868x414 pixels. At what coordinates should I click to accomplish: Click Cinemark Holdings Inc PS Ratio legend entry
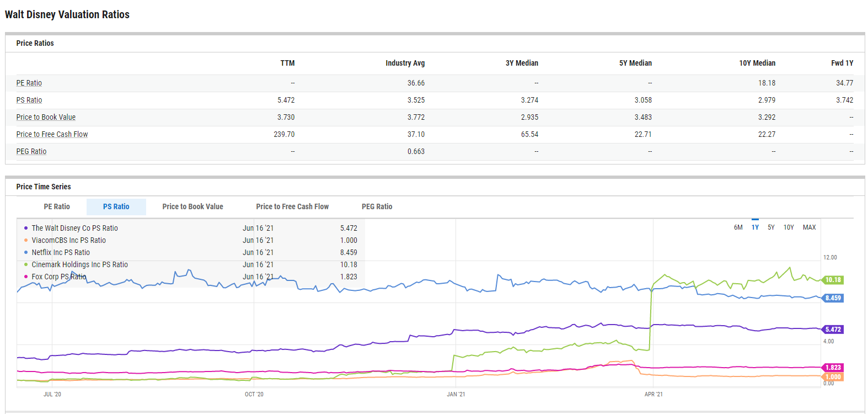[x=79, y=264]
